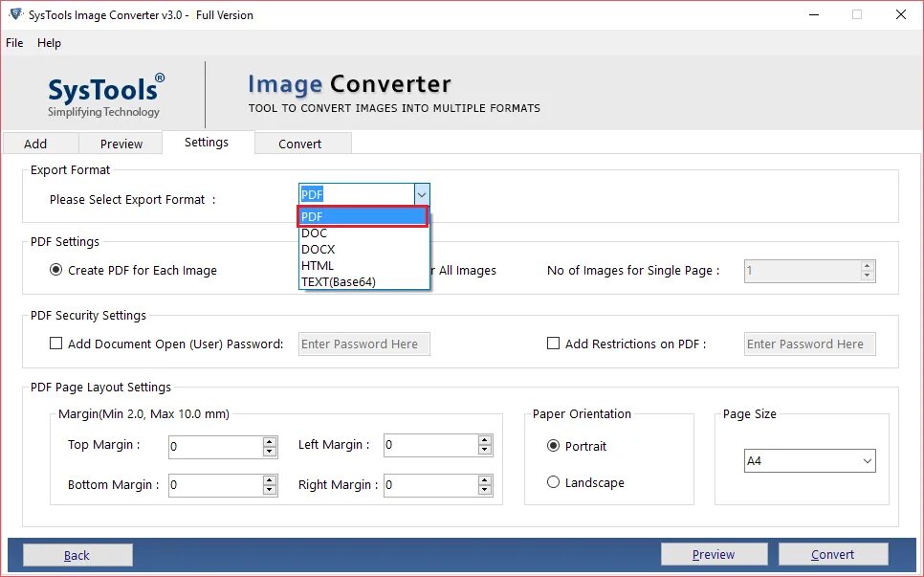Open the A4 Page Size dropdown

[809, 461]
